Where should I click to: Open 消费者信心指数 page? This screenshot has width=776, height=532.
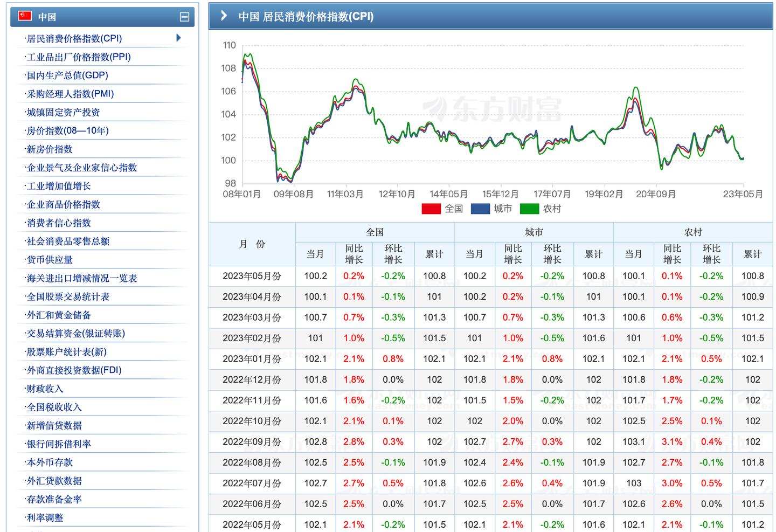pyautogui.click(x=59, y=223)
